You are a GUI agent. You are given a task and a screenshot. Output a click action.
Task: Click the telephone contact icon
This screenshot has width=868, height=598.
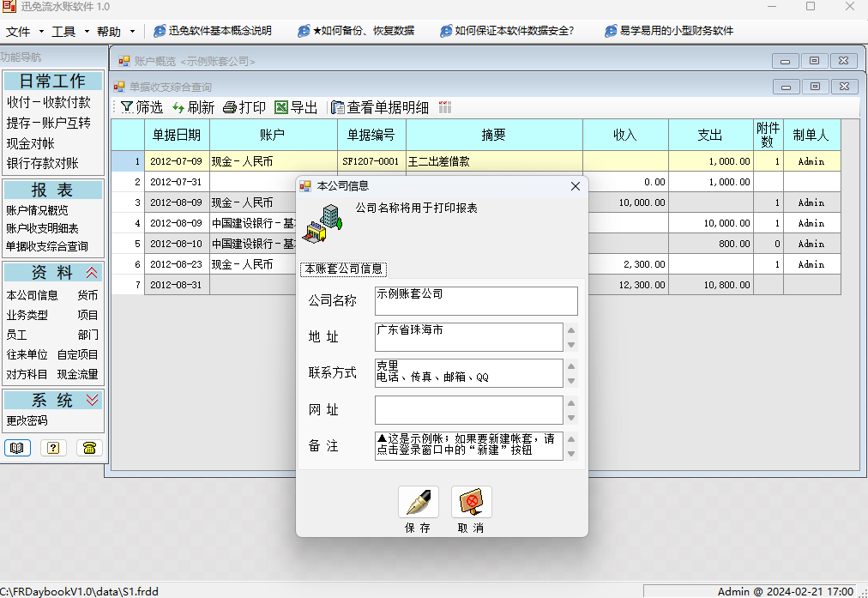pyautogui.click(x=89, y=447)
